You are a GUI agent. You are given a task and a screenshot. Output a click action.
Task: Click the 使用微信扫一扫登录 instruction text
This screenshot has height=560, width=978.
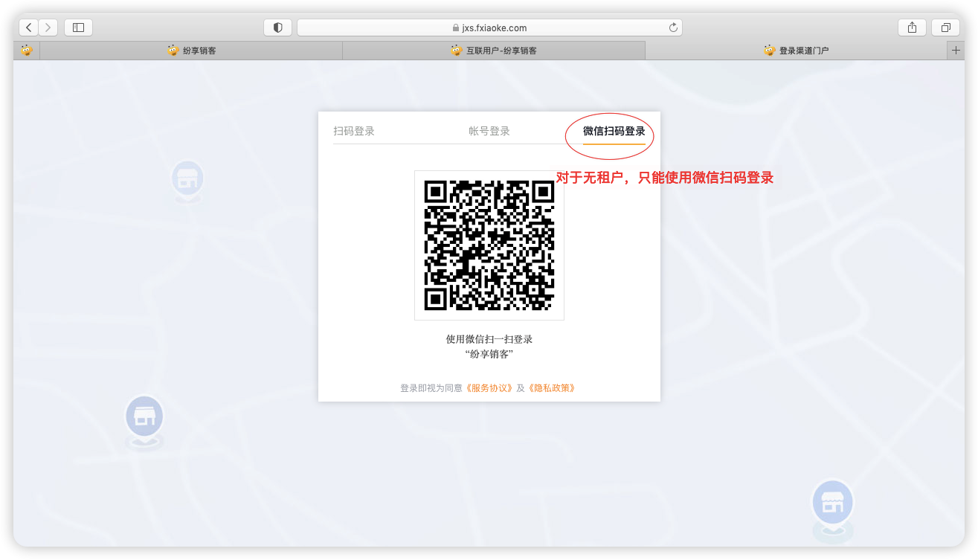tap(489, 339)
